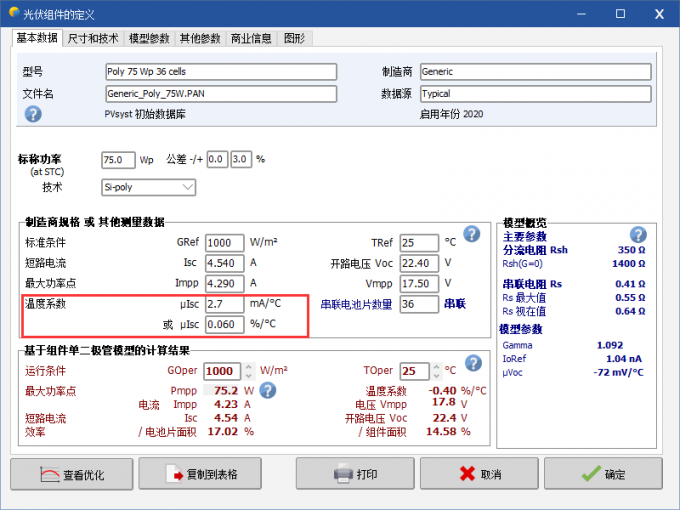Click the 温度系数 result -0.40
Viewport: 680px width, 510px height.
pos(442,390)
